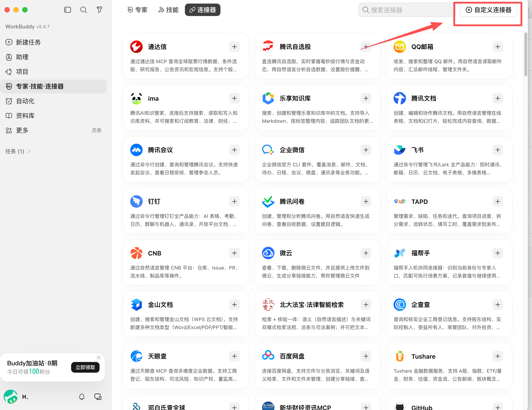This screenshot has width=532, height=410.
Task: Add the 乐享知识库 connector
Action: 366,98
